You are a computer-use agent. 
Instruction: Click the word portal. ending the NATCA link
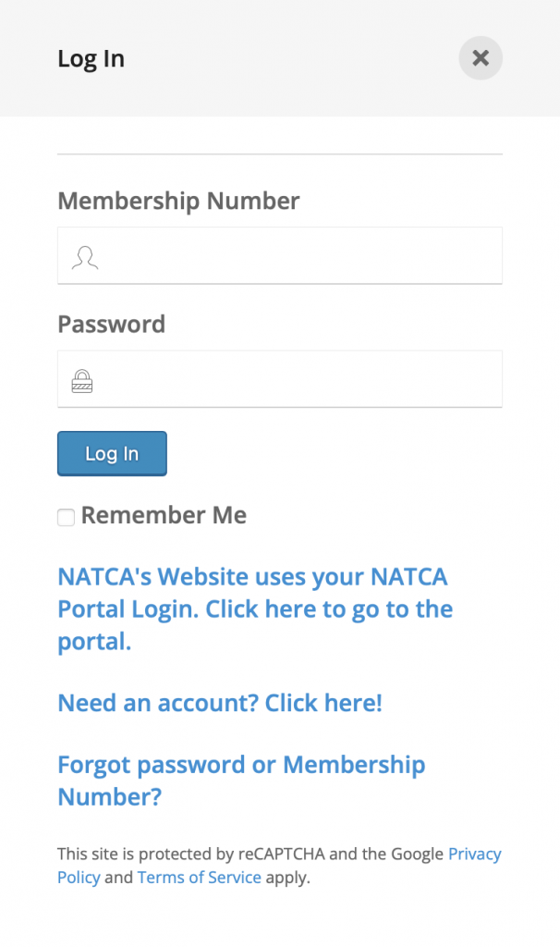click(94, 642)
